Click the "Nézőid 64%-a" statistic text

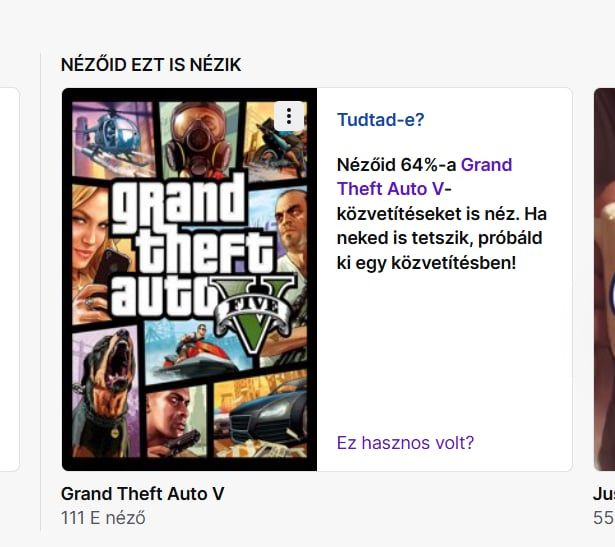coord(396,165)
